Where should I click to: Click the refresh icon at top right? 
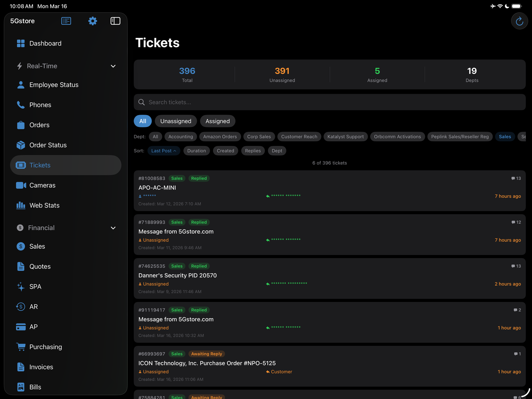[x=519, y=21]
